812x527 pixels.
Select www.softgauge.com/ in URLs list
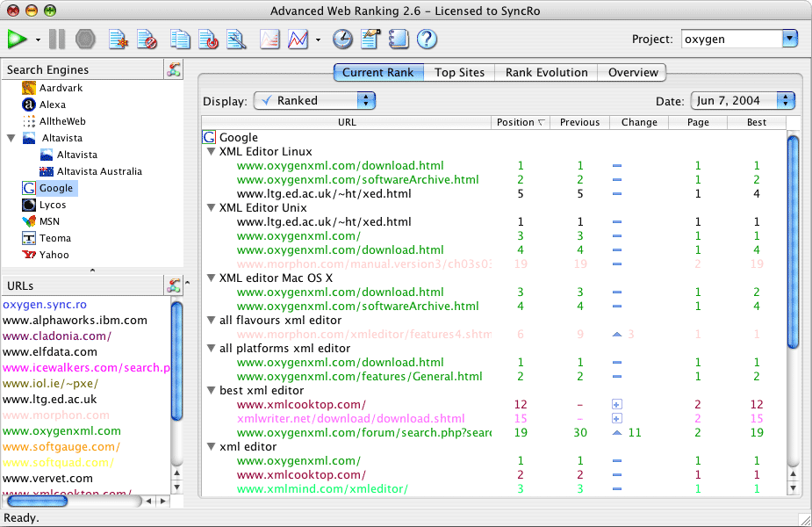tap(61, 447)
